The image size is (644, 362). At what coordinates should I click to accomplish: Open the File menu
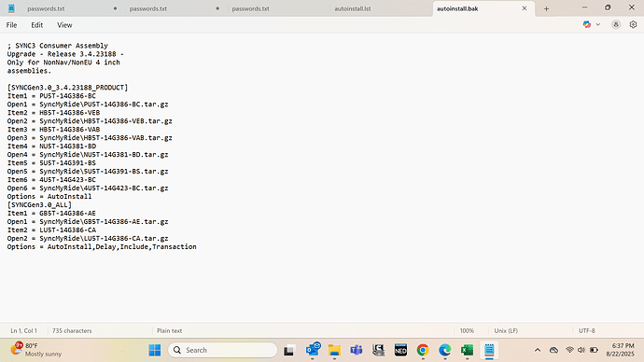pos(11,25)
